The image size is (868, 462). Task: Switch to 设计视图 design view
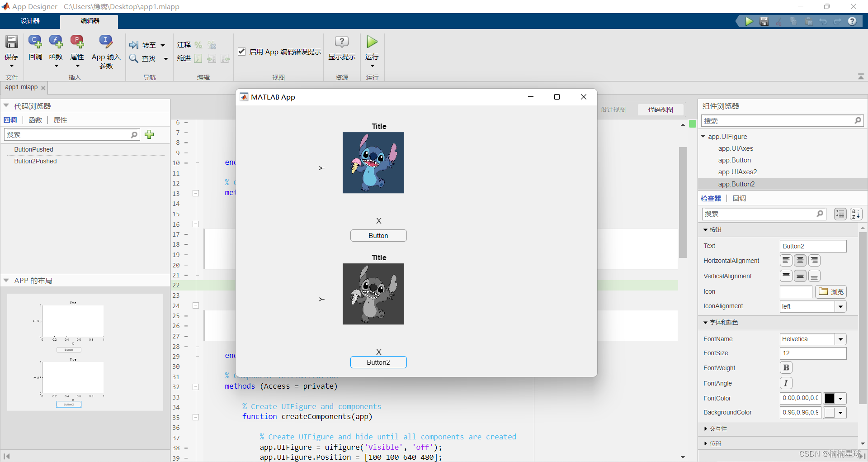(x=613, y=110)
